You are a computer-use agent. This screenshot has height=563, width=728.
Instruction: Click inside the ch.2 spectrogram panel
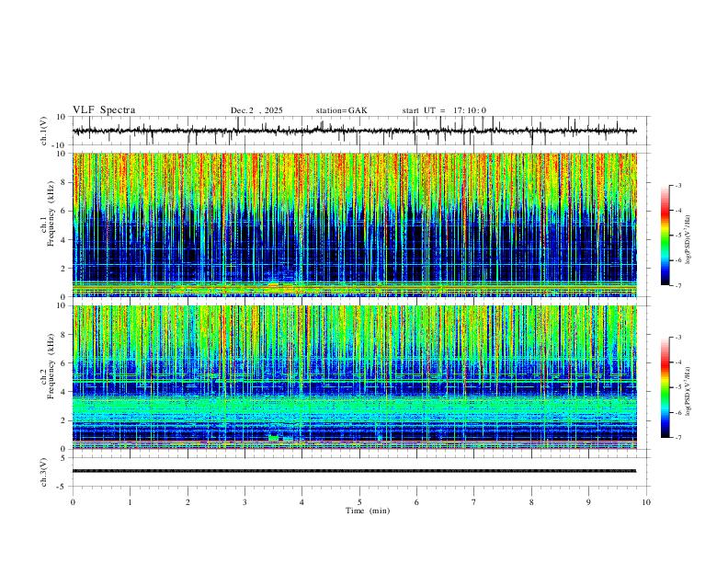(354, 377)
